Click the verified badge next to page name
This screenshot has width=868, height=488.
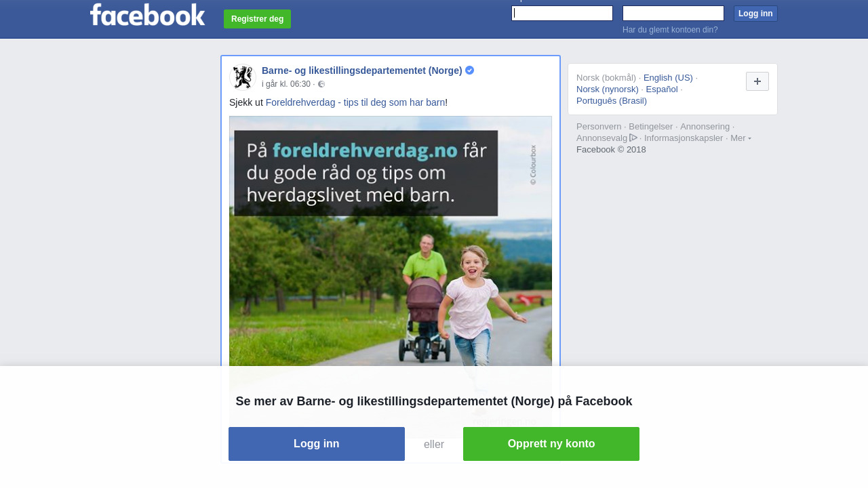click(x=469, y=70)
